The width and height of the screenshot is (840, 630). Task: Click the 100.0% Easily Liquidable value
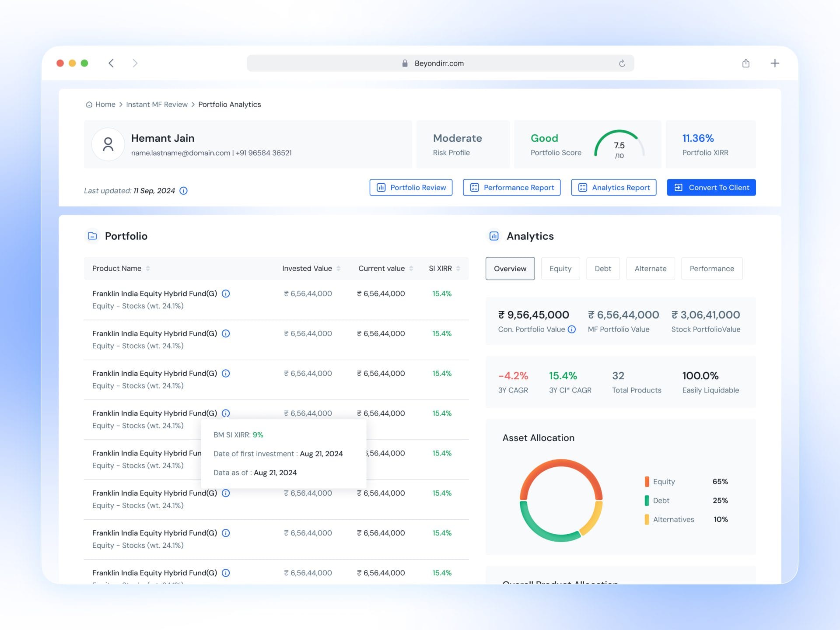click(x=700, y=376)
